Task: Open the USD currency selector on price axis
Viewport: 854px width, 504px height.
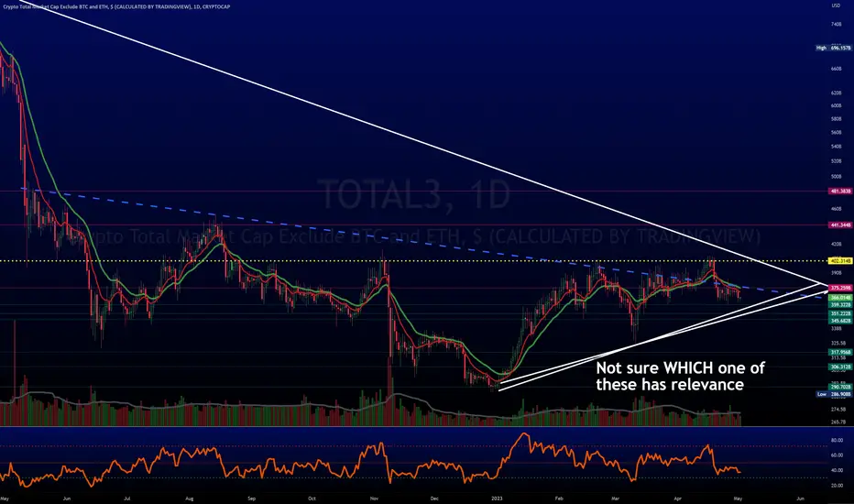Action: coord(836,5)
